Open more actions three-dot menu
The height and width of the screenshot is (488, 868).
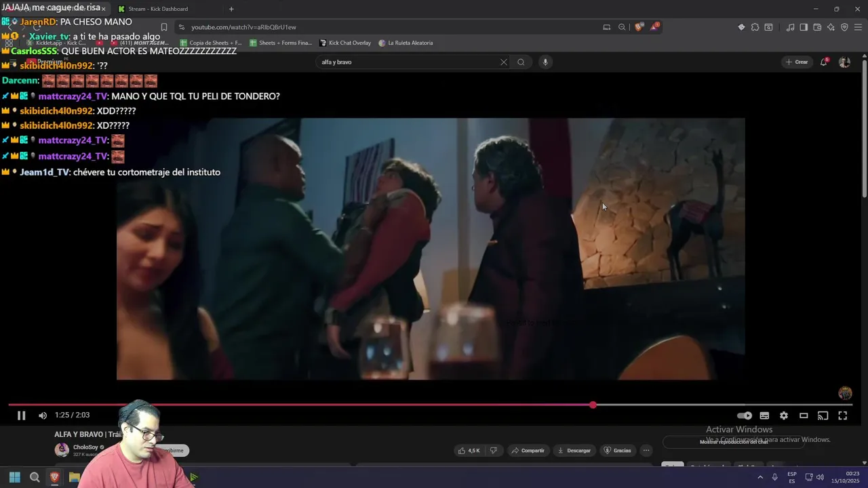(646, 451)
